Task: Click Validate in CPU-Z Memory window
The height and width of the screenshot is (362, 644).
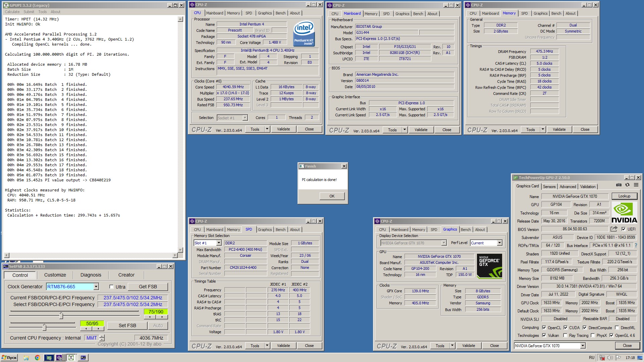Action: tap(559, 129)
